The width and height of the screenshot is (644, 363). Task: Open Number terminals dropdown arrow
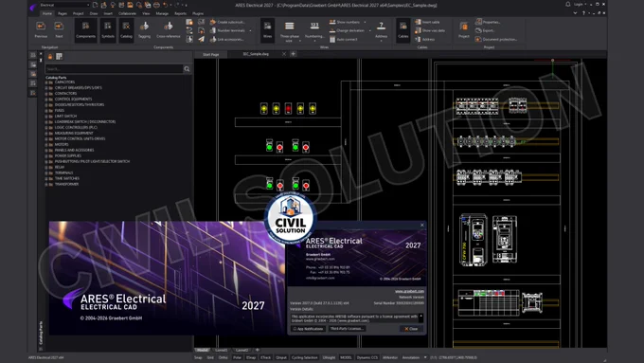[250, 31]
